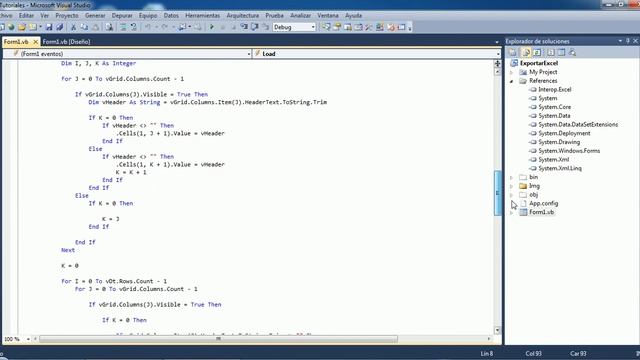
Task: Select the ExportarExcel project node
Action: coord(539,63)
